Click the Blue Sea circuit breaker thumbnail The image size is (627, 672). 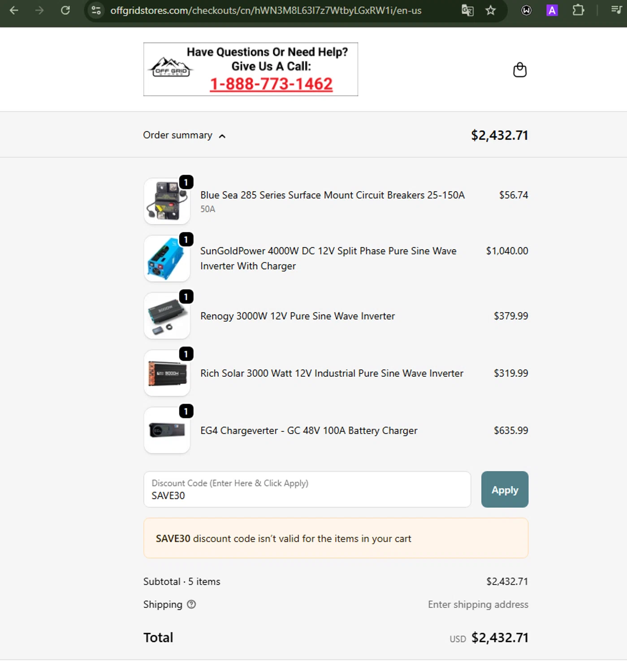click(167, 201)
